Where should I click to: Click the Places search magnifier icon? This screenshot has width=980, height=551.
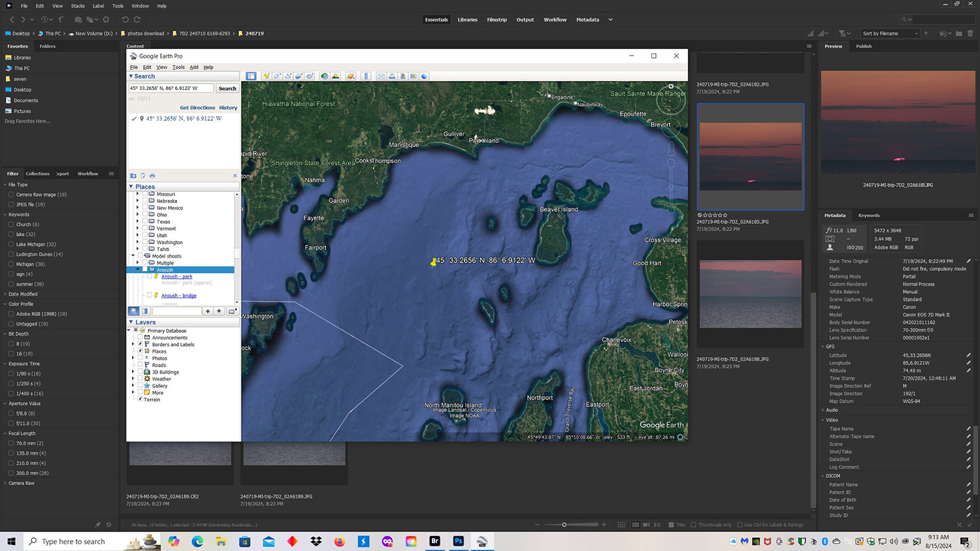tap(133, 311)
